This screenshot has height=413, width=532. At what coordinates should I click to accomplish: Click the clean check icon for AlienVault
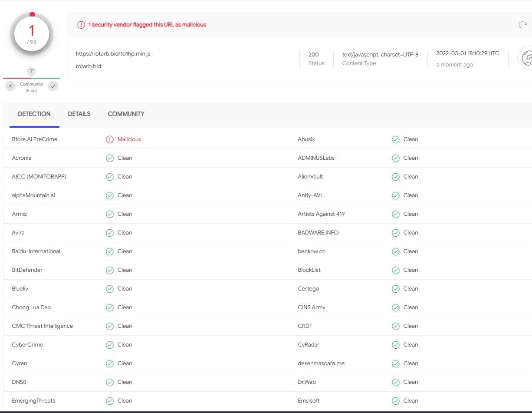click(x=396, y=177)
